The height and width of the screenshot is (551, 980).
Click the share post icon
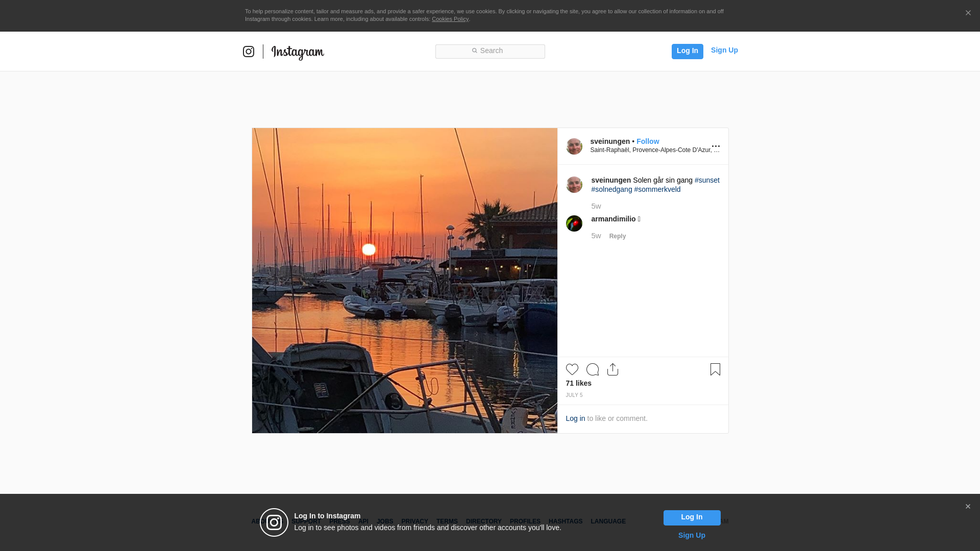click(x=612, y=369)
